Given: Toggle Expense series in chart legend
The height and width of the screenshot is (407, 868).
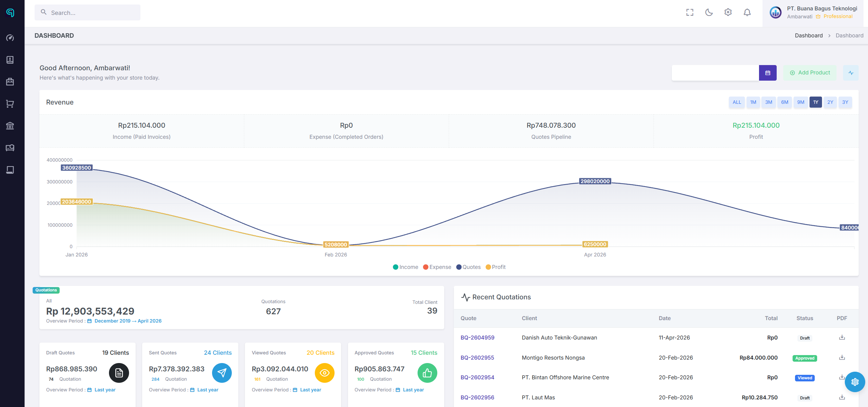Looking at the screenshot, I should click(x=437, y=267).
